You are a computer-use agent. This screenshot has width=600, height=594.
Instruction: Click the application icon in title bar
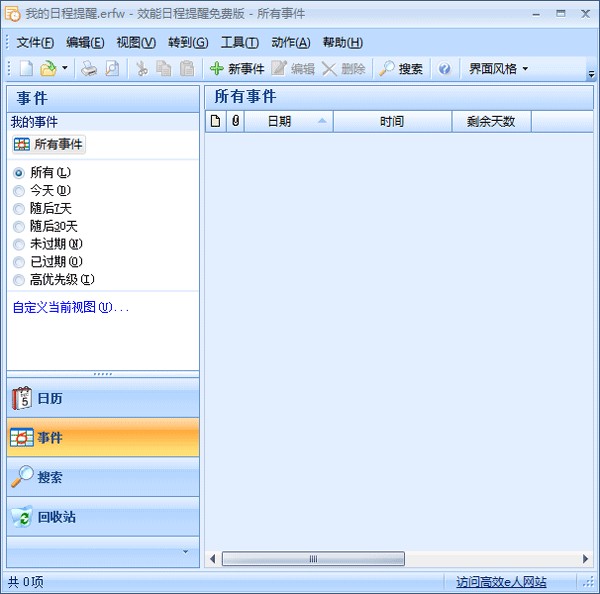(12, 14)
